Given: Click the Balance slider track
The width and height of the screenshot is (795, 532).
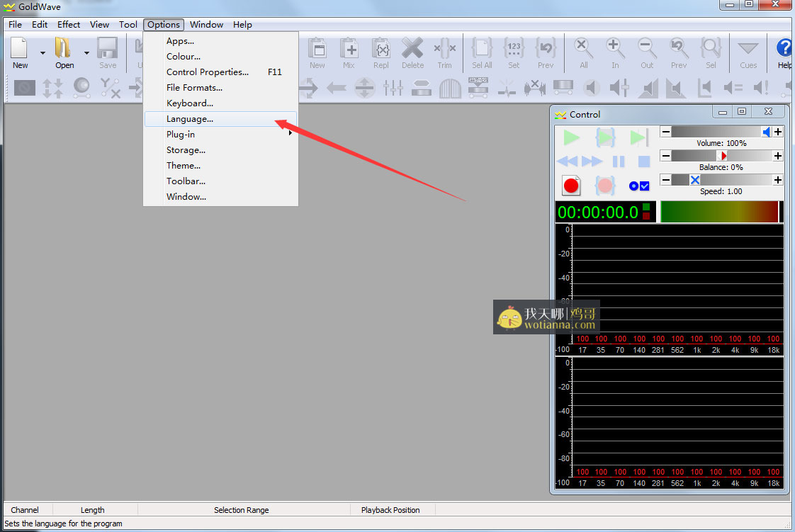Looking at the screenshot, I should (721, 156).
